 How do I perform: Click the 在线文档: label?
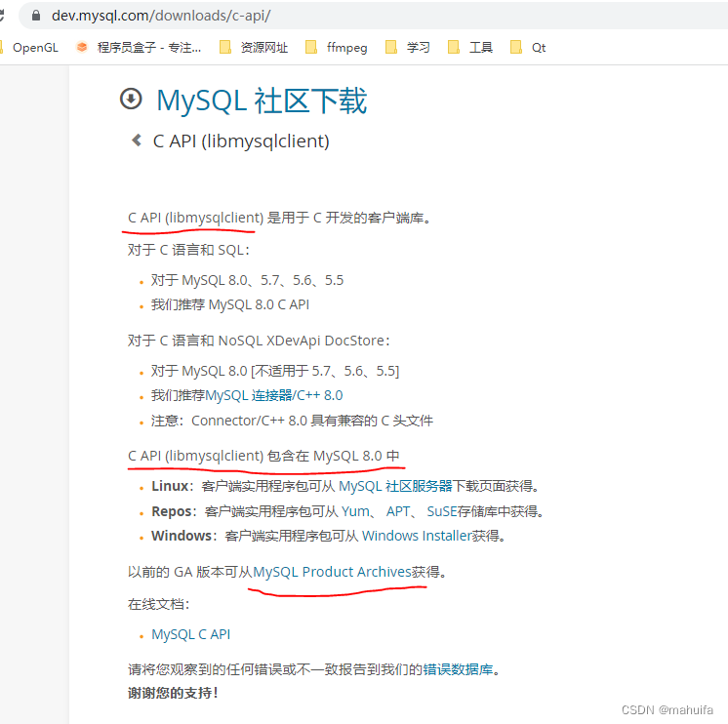(159, 604)
